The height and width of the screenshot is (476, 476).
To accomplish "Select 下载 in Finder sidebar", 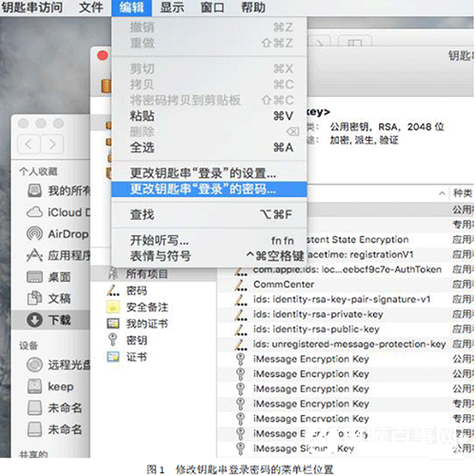I will tap(50, 320).
